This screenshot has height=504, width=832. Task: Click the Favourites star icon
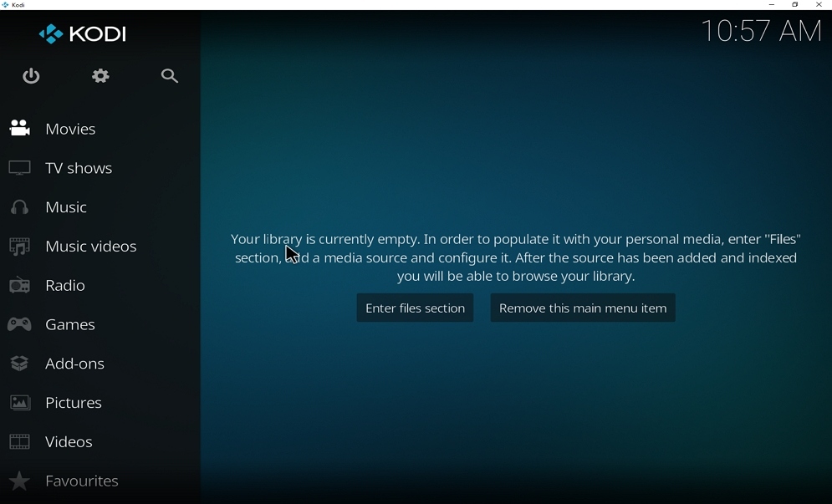click(x=19, y=481)
